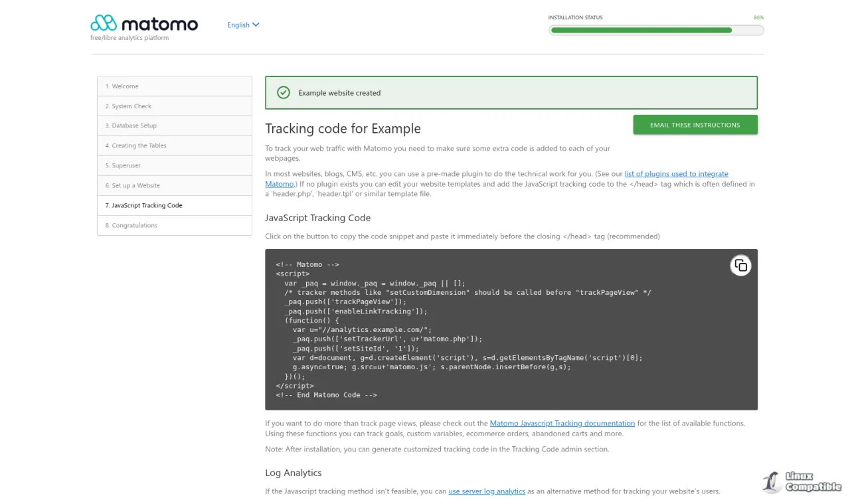The height and width of the screenshot is (504, 850).
Task: Click the 'Tracking code for Example' heading
Action: coord(343,128)
